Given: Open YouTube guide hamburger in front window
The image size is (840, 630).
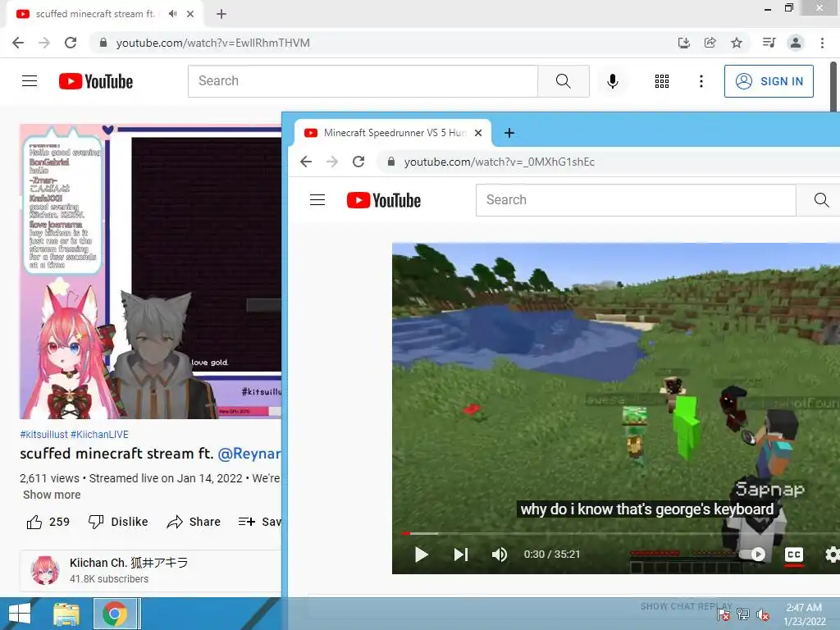Looking at the screenshot, I should (x=317, y=200).
